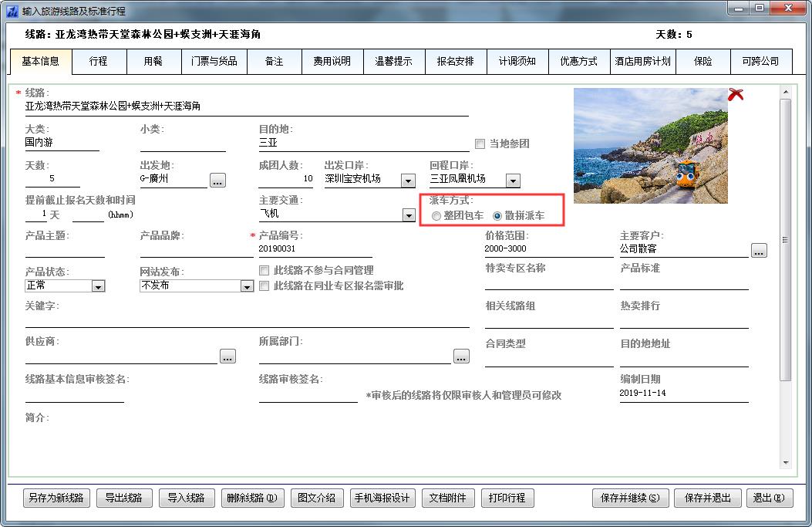Open 费用说明 tab
This screenshot has height=527, width=812.
pos(332,61)
